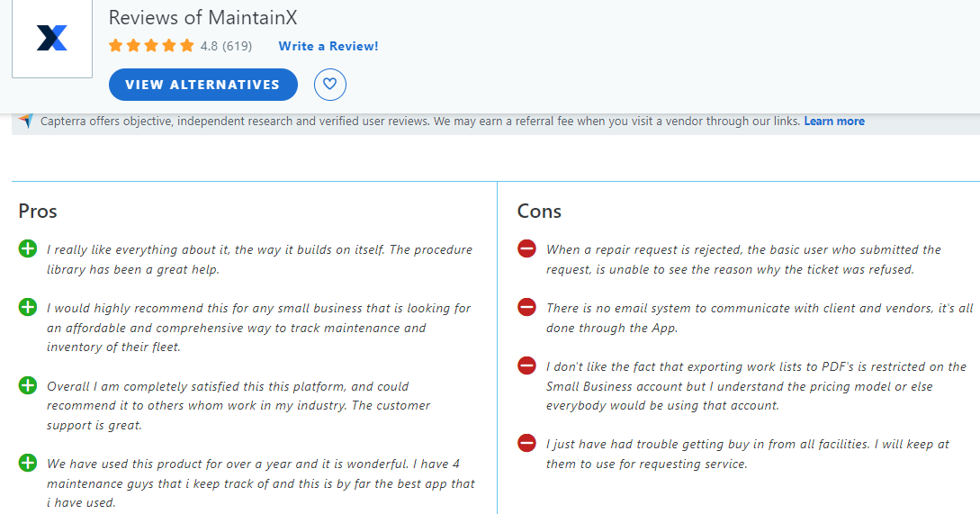Open the View Alternatives button
Image resolution: width=980 pixels, height=514 pixels.
[203, 85]
